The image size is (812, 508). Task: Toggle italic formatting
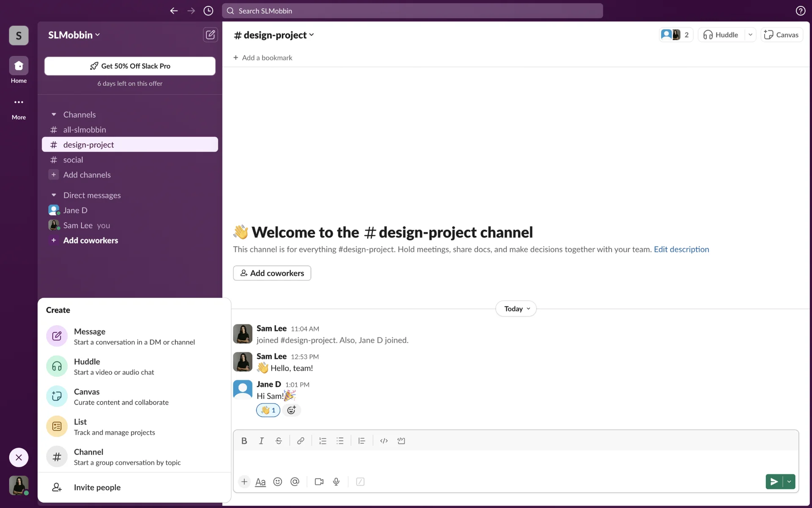click(x=261, y=441)
